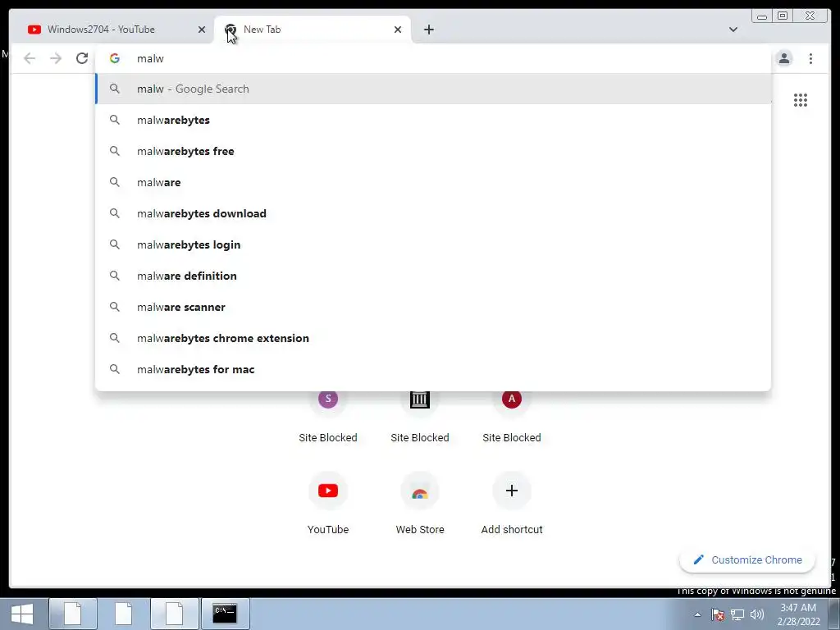Reload the page with the refresh icon

point(82,58)
